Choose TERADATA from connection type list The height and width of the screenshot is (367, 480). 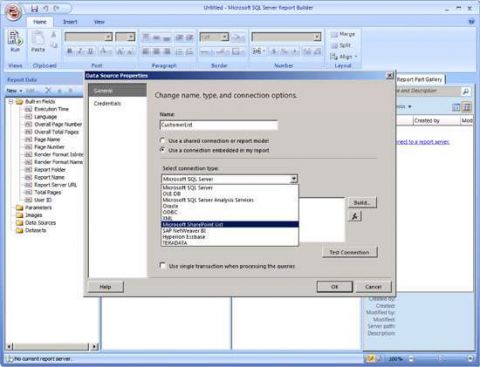(230, 243)
